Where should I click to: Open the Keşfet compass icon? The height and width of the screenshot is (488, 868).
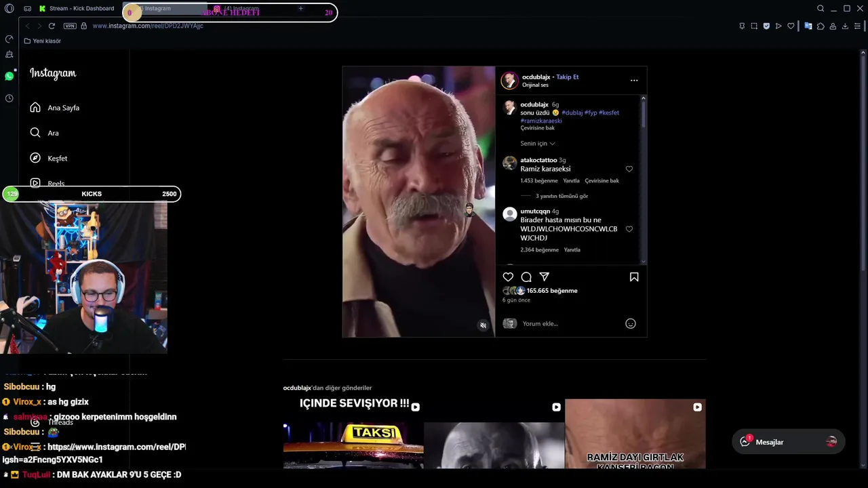(35, 158)
